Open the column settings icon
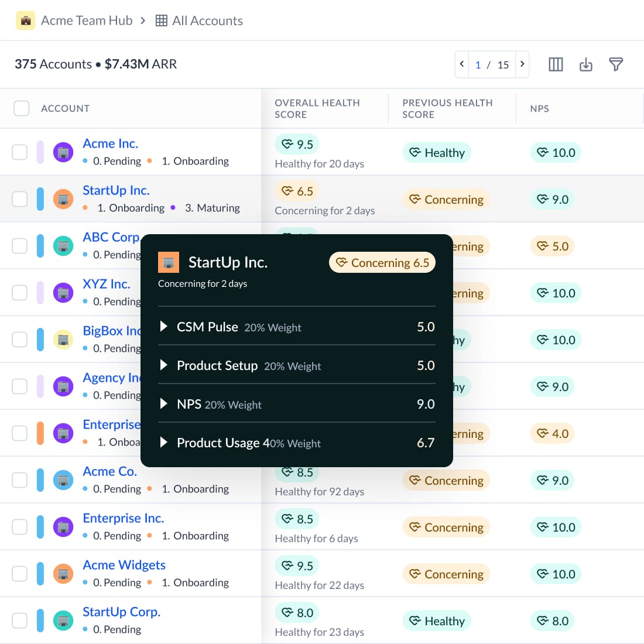This screenshot has height=644, width=644. point(555,64)
